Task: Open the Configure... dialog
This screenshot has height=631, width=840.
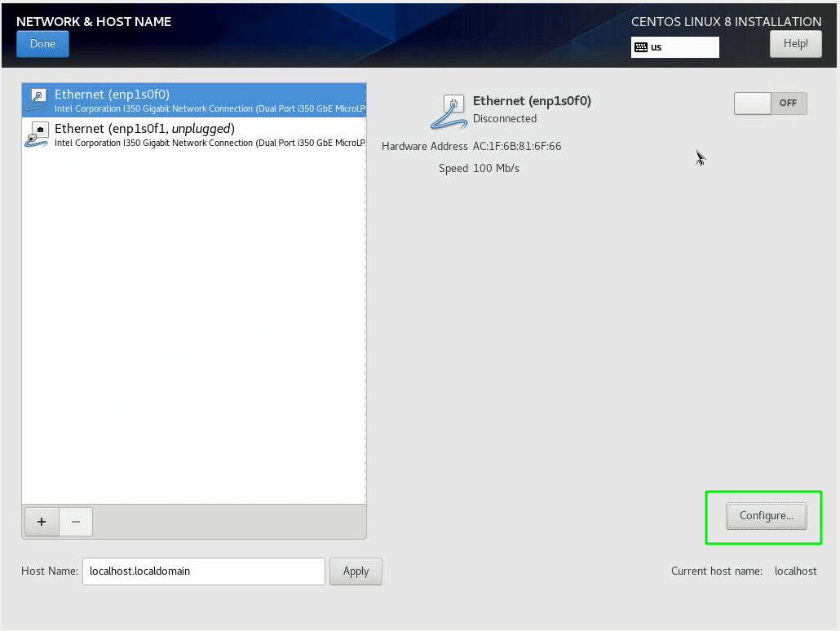Action: tap(766, 516)
